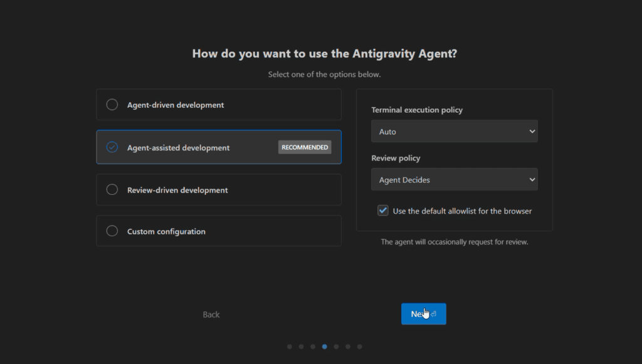This screenshot has width=642, height=364.
Task: Click the 'Review policy' label text
Action: [396, 159]
